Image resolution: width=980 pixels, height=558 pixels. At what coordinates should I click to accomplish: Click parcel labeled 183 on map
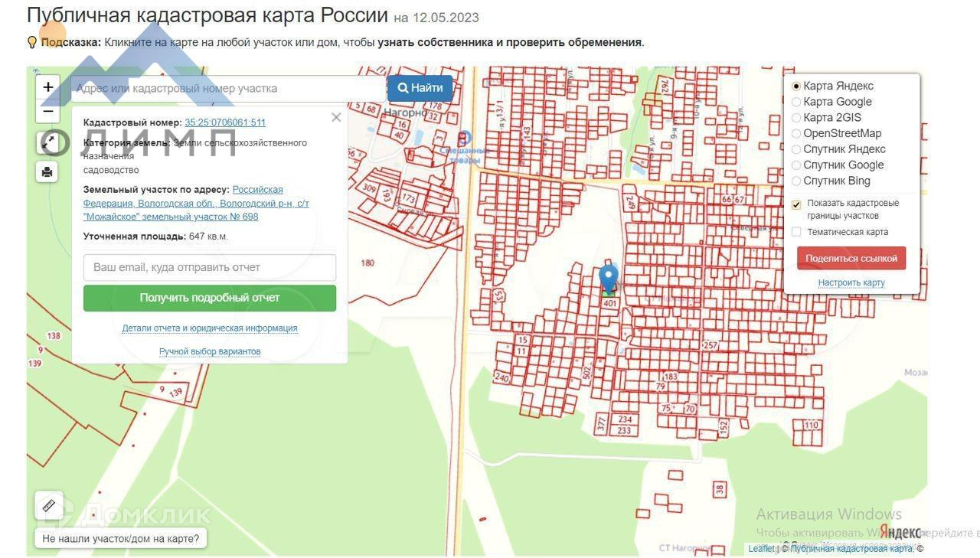[671, 377]
